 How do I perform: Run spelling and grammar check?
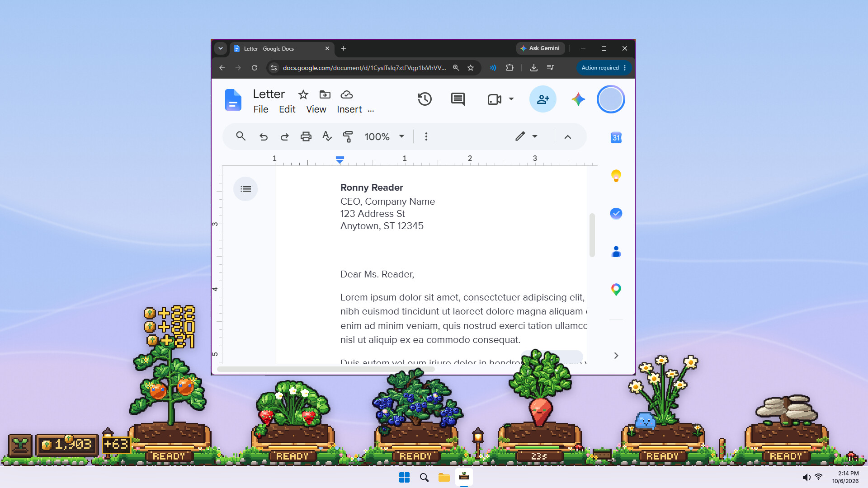[327, 136]
